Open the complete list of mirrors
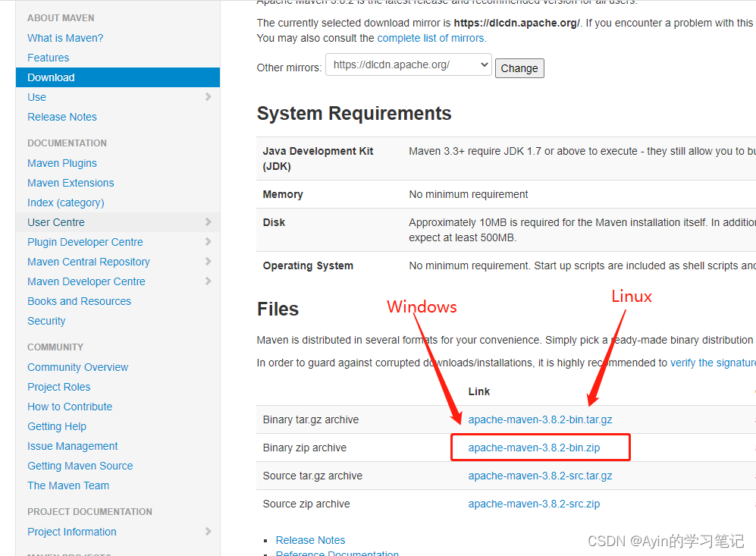This screenshot has width=756, height=556. coord(431,38)
